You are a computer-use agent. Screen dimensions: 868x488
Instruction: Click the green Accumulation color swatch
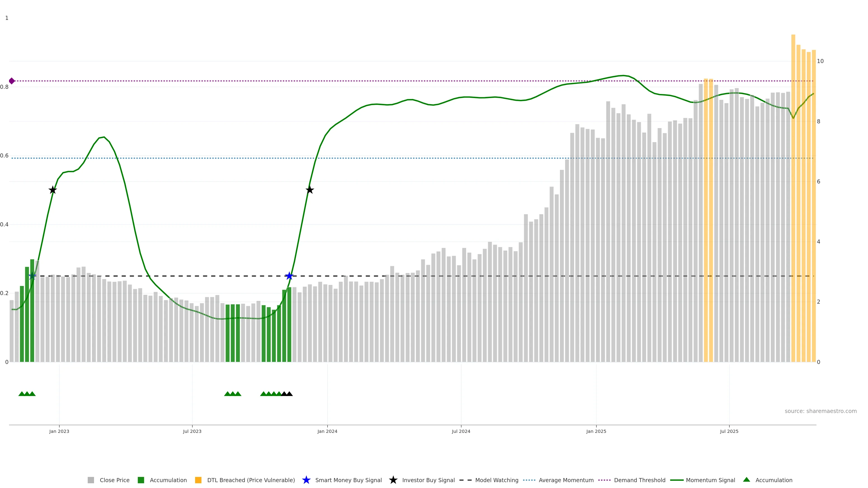click(x=141, y=480)
